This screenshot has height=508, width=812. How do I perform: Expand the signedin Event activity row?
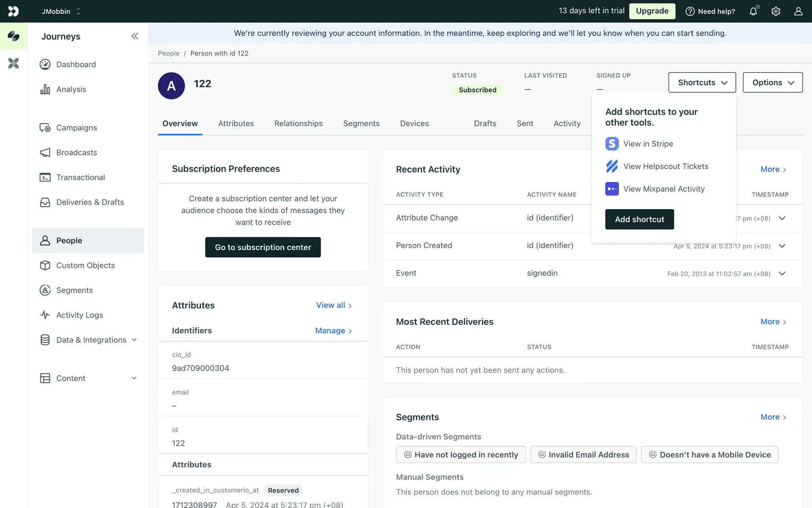[782, 273]
